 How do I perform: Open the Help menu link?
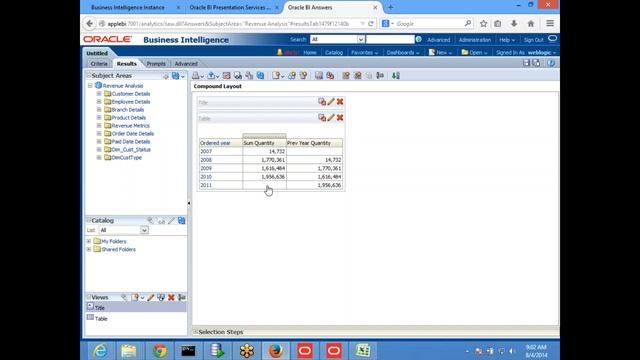pos(507,40)
